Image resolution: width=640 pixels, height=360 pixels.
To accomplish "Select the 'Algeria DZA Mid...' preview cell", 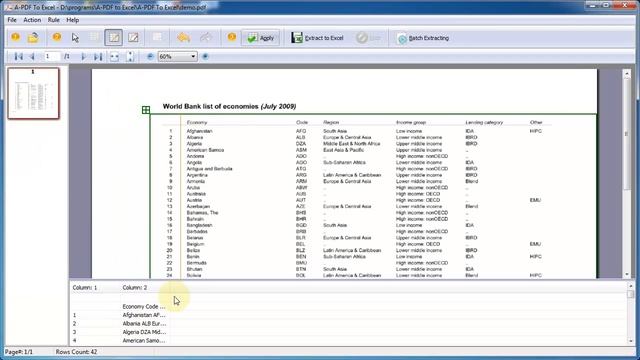I will click(x=144, y=332).
